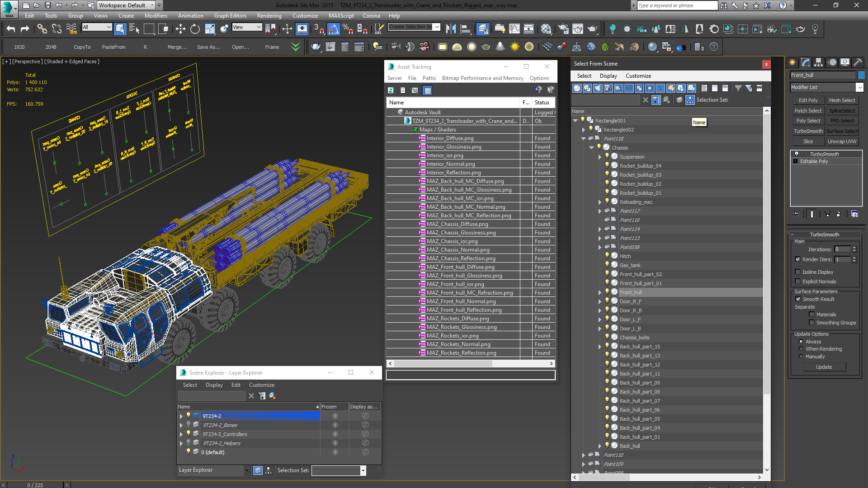Open the View reference coordinate dropdown

pos(247,27)
